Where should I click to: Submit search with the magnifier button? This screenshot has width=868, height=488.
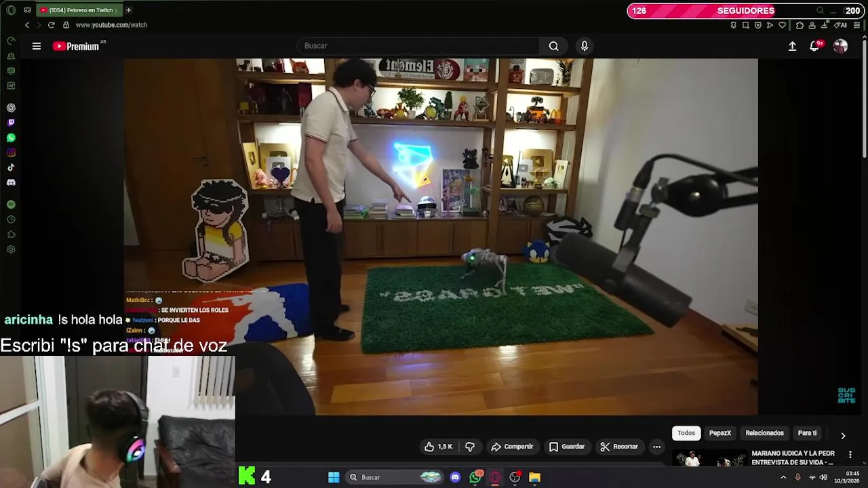click(x=554, y=46)
